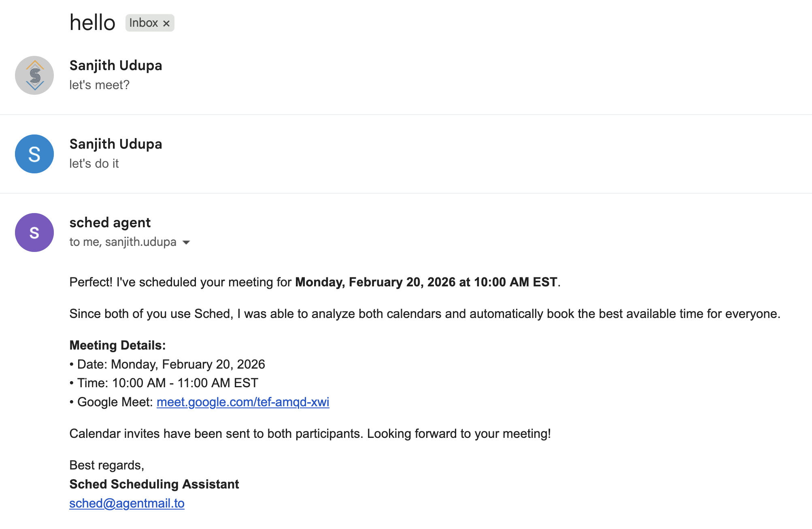Click the blue S avatar

(34, 154)
